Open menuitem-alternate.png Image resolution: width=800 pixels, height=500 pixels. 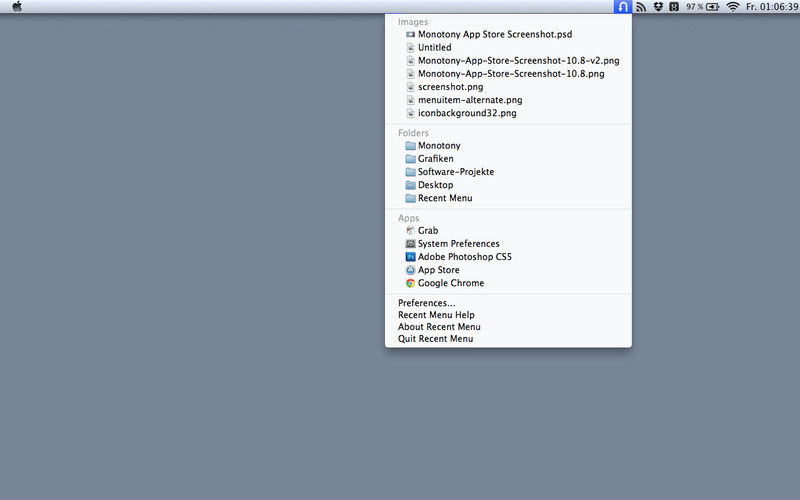(508, 100)
